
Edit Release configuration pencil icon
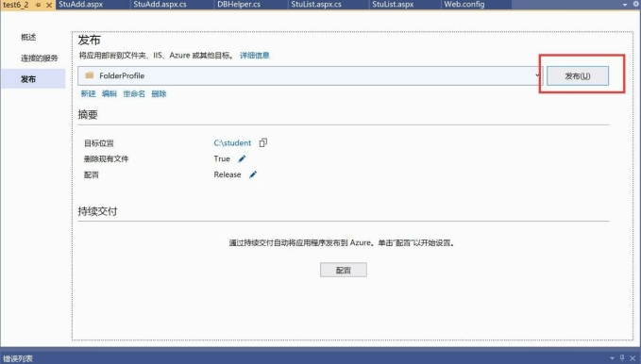(x=253, y=174)
